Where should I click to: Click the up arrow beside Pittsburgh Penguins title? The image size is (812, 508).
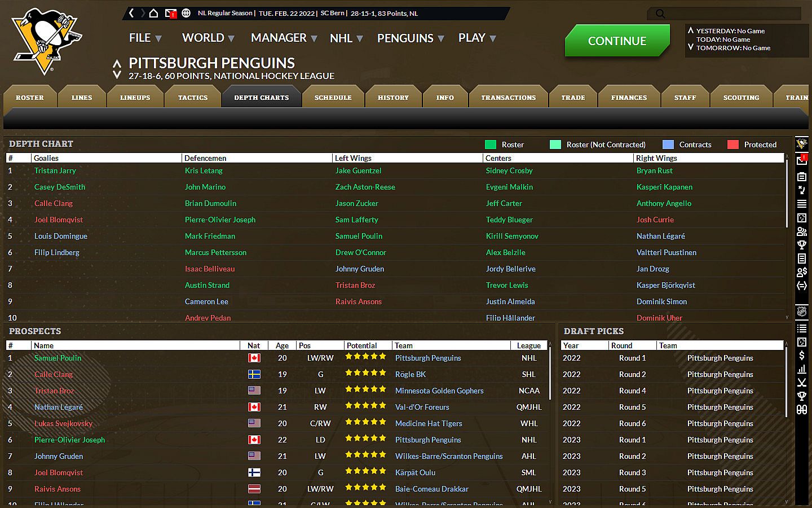coord(117,63)
